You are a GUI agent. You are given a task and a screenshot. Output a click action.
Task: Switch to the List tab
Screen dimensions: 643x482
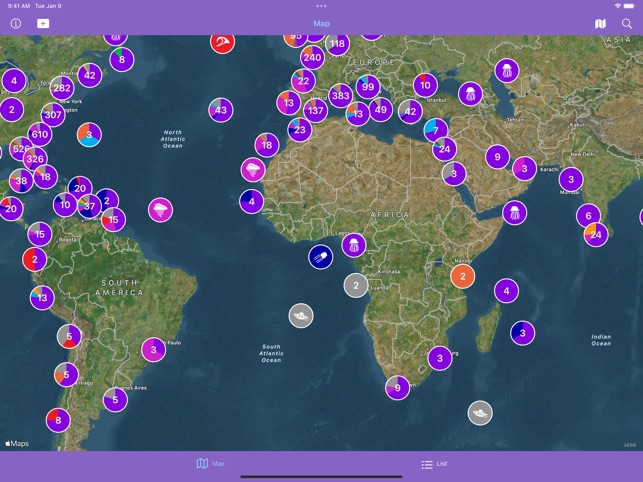[434, 464]
